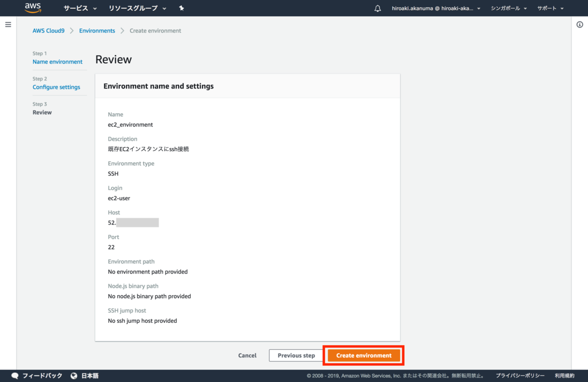
Task: Open the info panel icon
Action: coord(580,25)
